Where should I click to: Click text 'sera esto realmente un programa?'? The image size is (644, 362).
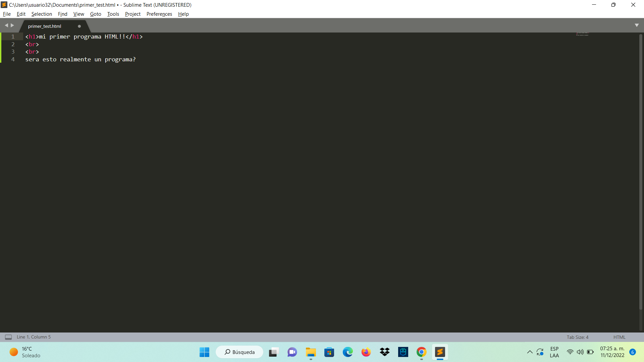[80, 59]
